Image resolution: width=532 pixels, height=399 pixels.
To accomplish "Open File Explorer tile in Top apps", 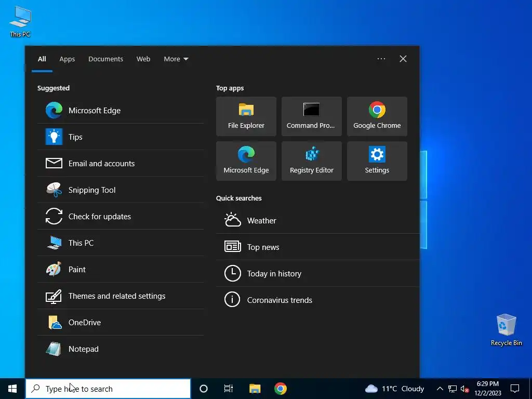I will pos(246,116).
